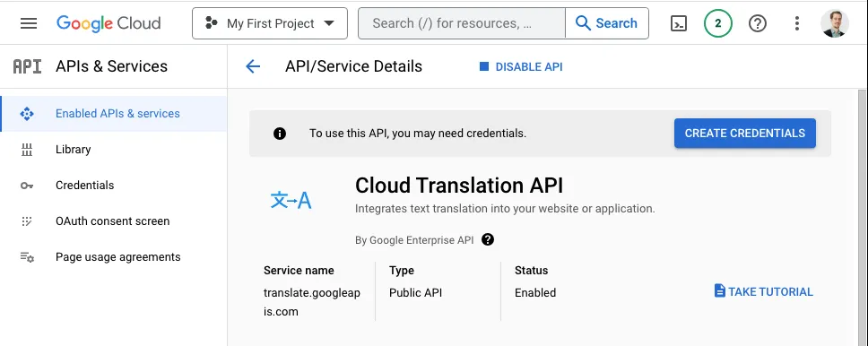Select Enabled APIs & services

click(114, 114)
